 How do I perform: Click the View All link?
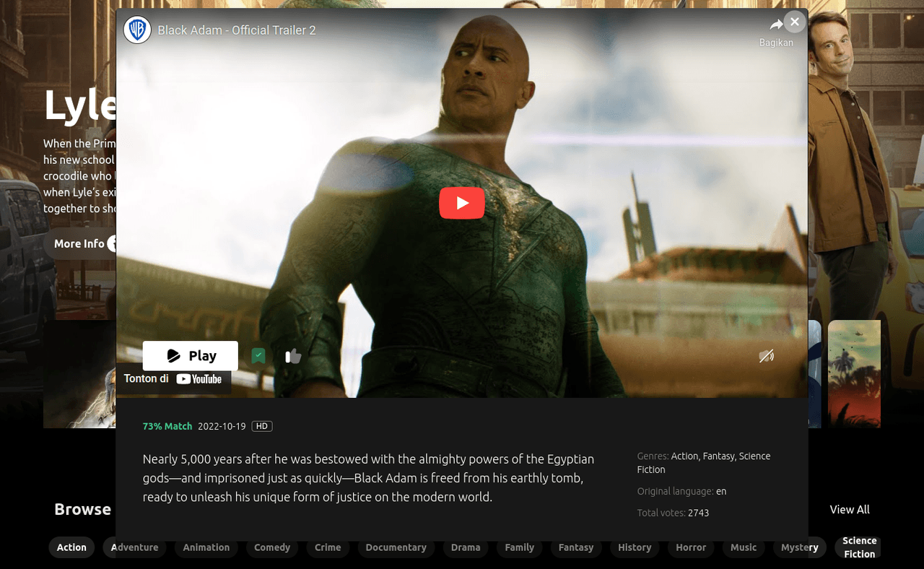(x=850, y=510)
